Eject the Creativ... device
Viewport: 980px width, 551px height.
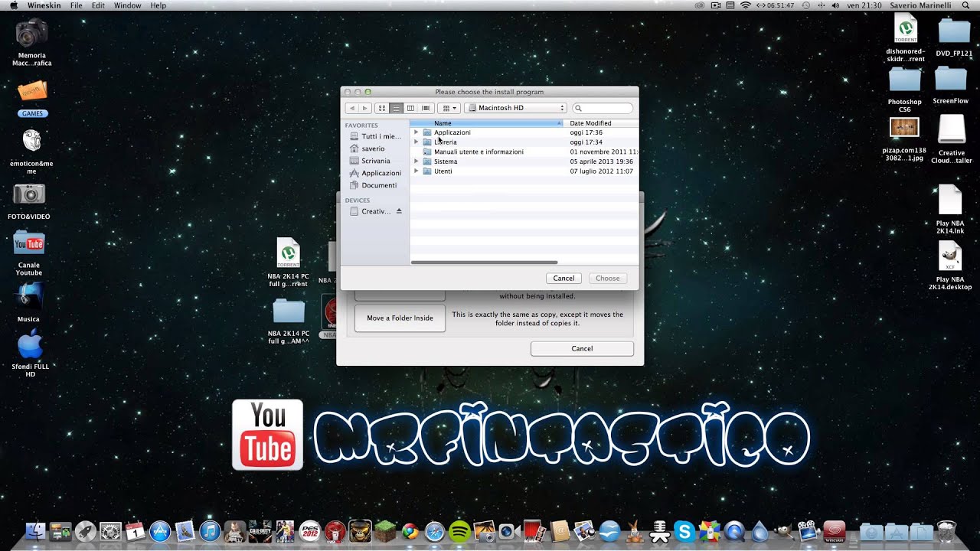click(x=399, y=211)
